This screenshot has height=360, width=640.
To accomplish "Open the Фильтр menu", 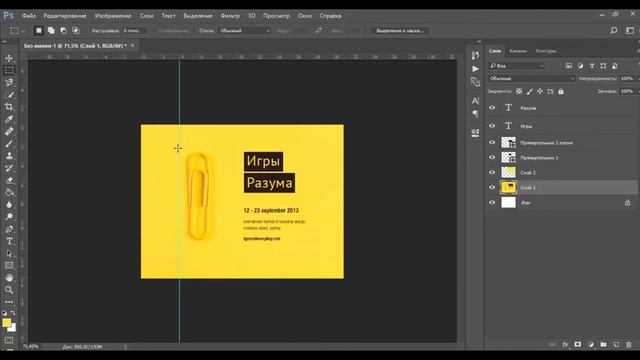I will point(230,16).
